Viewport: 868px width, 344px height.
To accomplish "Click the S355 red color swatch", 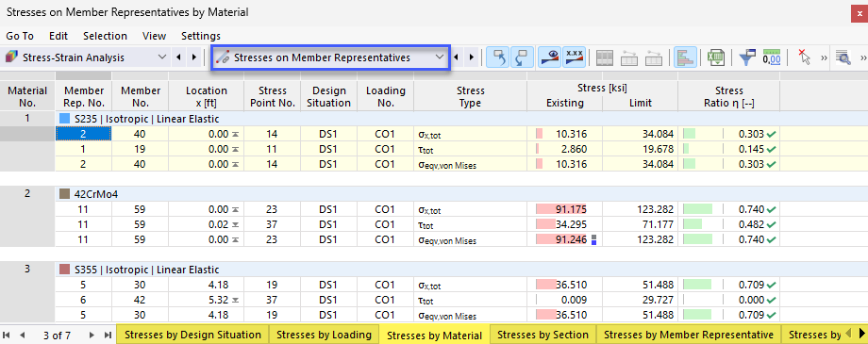I will click(x=64, y=270).
